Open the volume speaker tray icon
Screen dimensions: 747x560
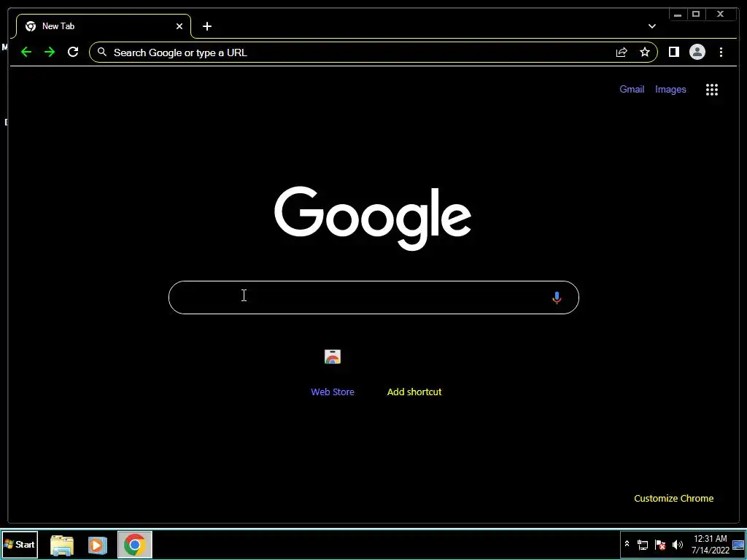678,545
